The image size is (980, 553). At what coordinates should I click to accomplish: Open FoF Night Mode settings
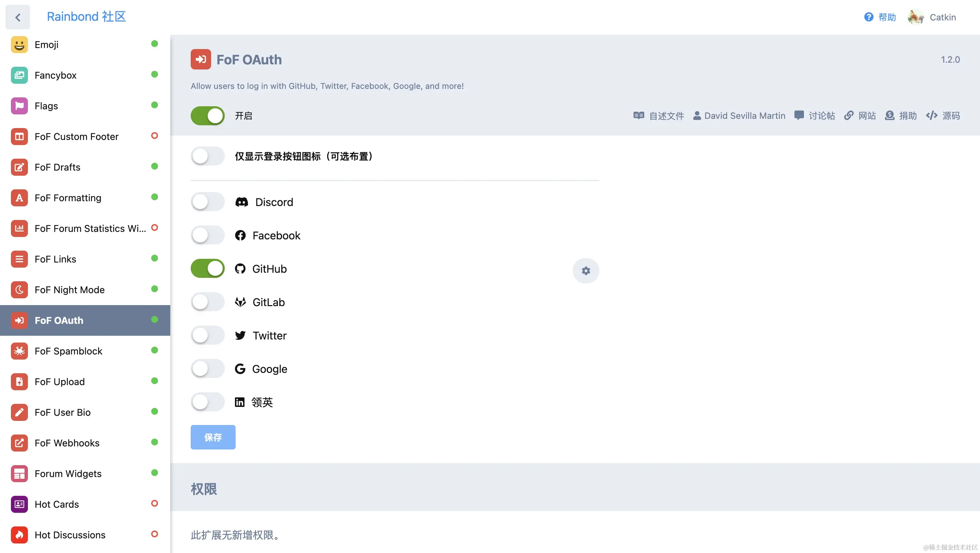click(85, 290)
